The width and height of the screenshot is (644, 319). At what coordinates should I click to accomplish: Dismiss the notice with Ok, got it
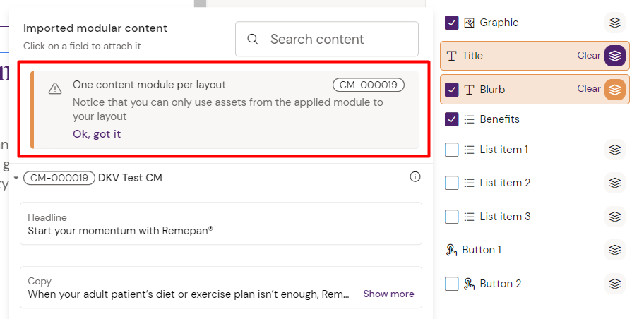point(97,134)
